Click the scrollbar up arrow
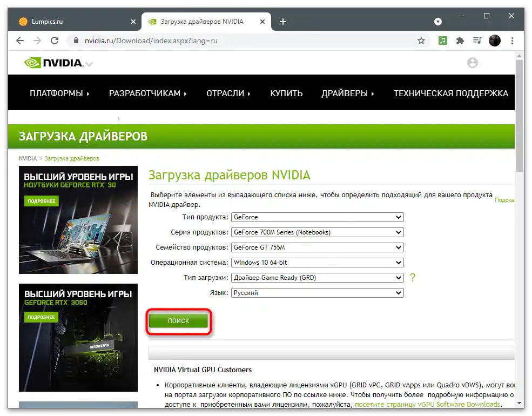The height and width of the screenshot is (416, 532). tap(520, 55)
